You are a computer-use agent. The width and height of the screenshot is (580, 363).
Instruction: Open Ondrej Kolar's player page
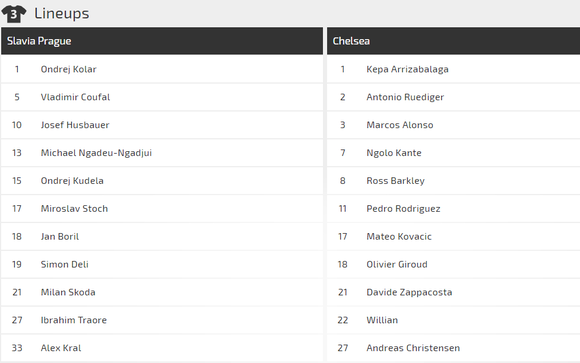pyautogui.click(x=68, y=69)
